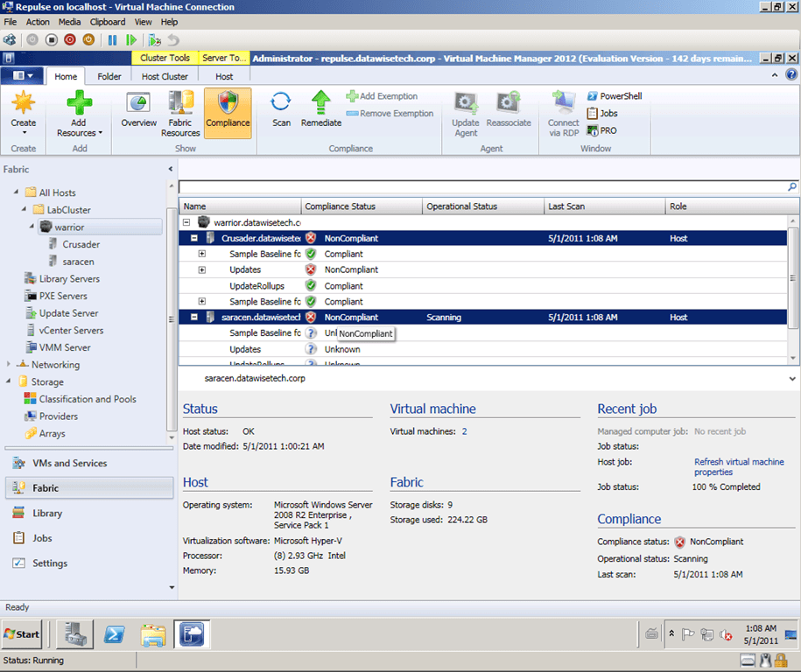Open the File menu
Image resolution: width=801 pixels, height=672 pixels.
tap(11, 22)
